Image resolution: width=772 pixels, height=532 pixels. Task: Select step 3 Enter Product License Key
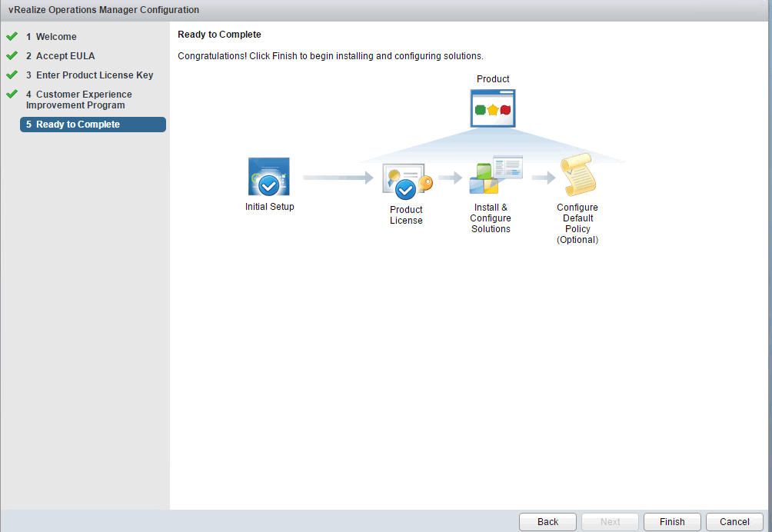[90, 75]
